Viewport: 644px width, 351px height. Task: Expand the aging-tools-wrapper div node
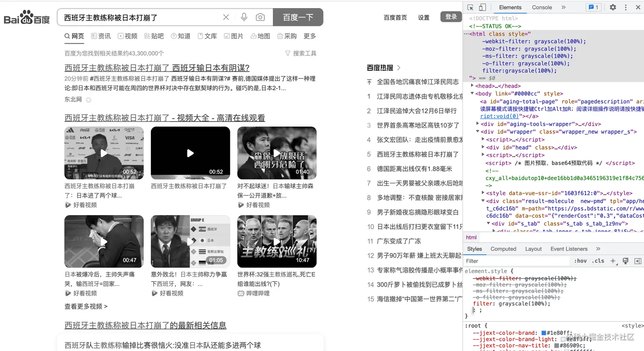click(477, 124)
